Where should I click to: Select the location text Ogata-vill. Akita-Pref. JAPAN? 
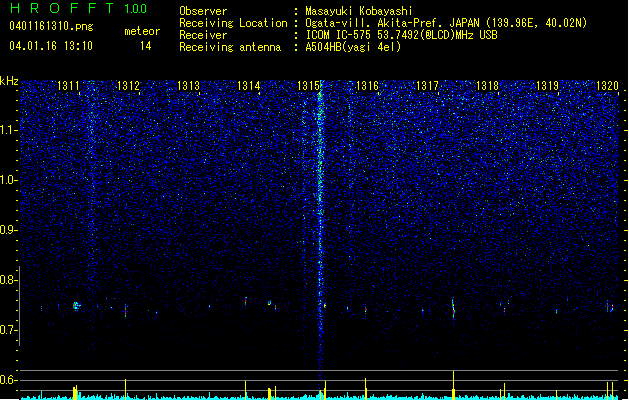coord(392,23)
